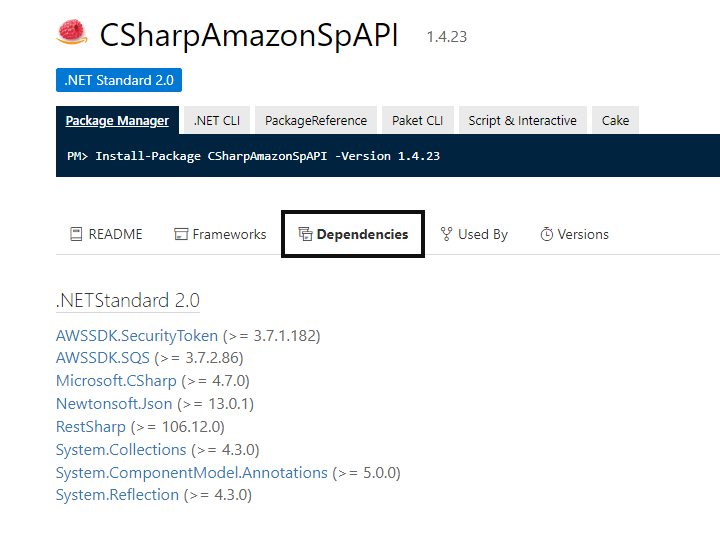
Task: Open the Paket CLI tab
Action: coord(417,120)
